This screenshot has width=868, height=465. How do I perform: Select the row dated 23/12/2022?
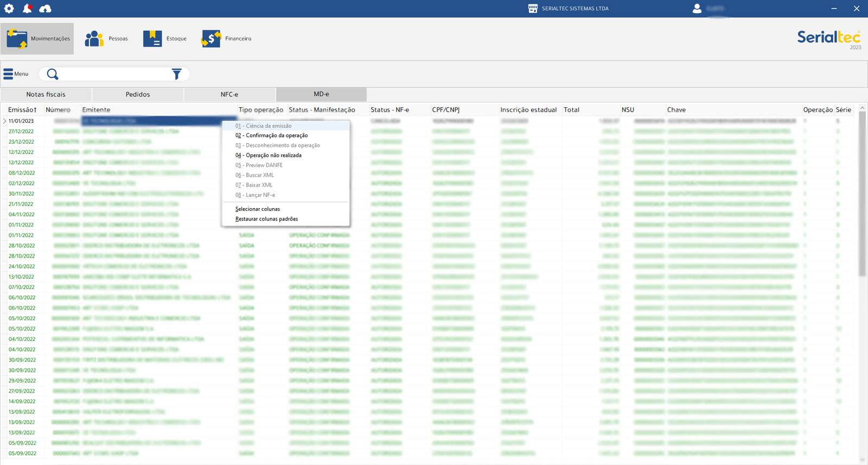point(430,141)
